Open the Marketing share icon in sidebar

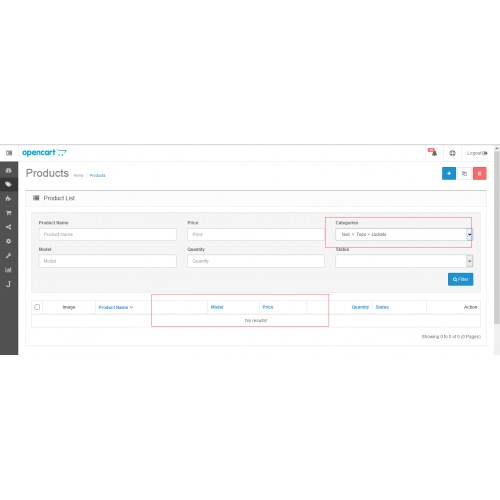(9, 227)
